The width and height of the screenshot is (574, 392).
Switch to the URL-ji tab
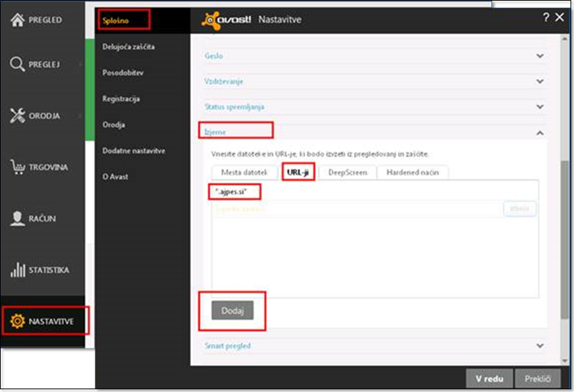298,172
